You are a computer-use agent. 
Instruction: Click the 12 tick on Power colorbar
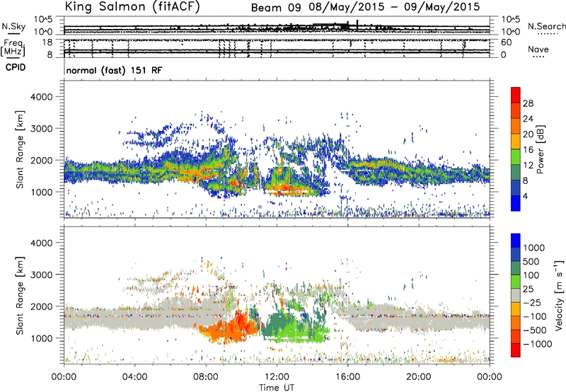(x=528, y=166)
